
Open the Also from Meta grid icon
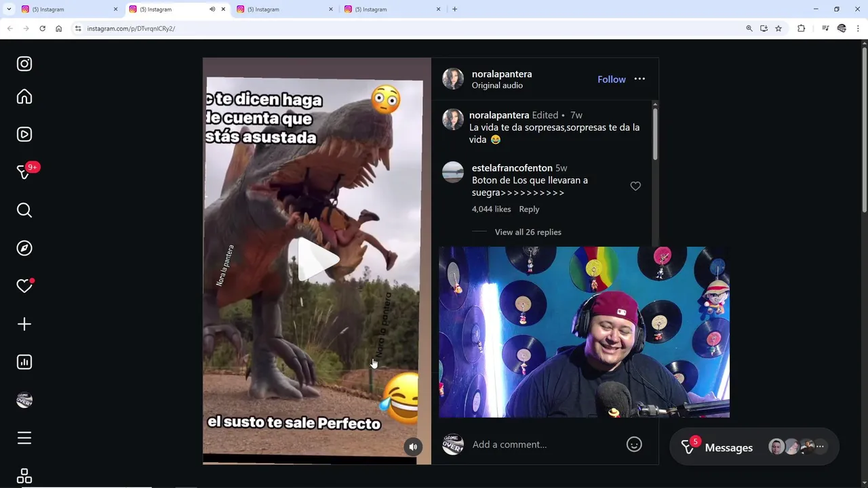tap(24, 476)
